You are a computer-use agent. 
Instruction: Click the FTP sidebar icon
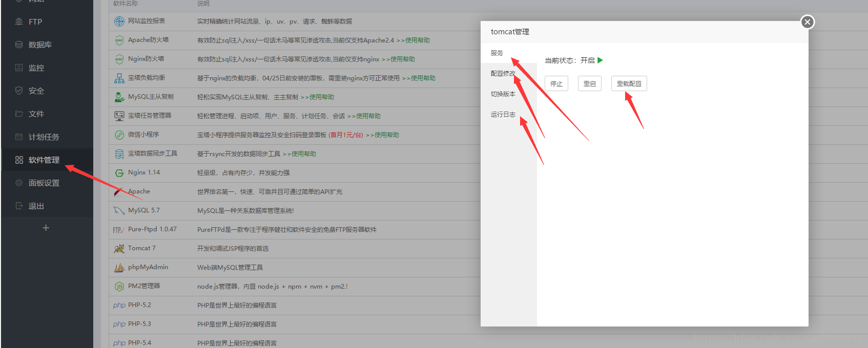(19, 21)
